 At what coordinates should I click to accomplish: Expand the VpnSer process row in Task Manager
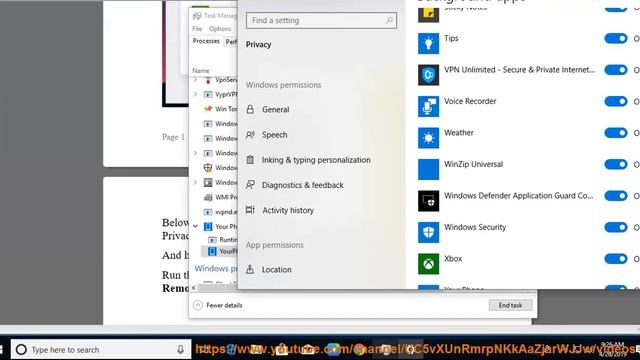click(x=196, y=80)
